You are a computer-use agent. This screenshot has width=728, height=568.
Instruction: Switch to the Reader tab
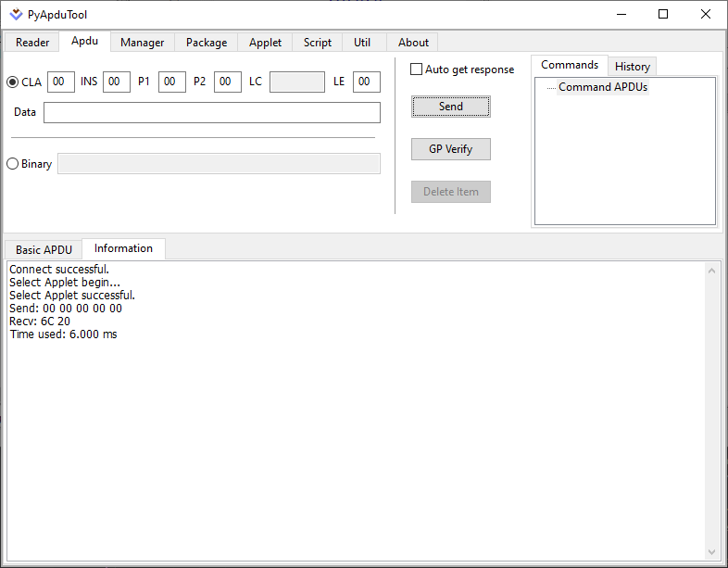[32, 43]
